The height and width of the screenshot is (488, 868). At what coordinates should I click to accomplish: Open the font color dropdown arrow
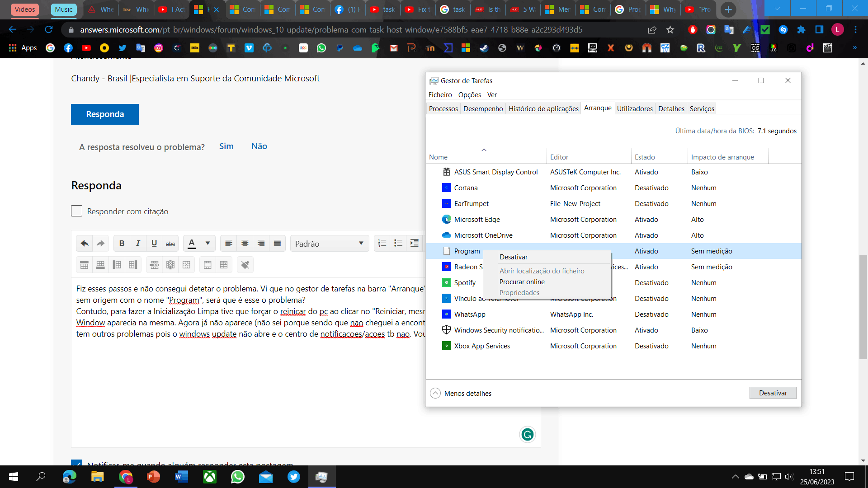pos(208,244)
